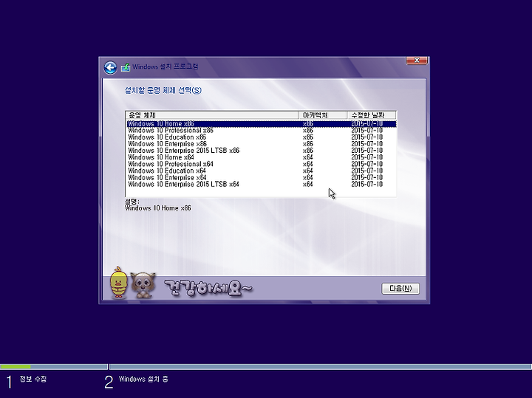Go back with the blue arrow button
The height and width of the screenshot is (398, 532).
coord(110,67)
